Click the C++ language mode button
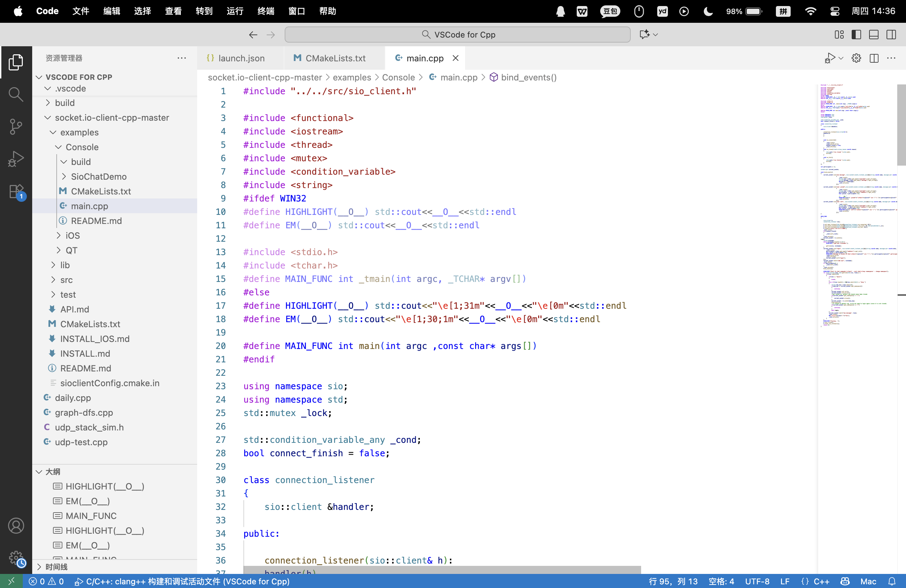The width and height of the screenshot is (906, 588). [x=821, y=581]
